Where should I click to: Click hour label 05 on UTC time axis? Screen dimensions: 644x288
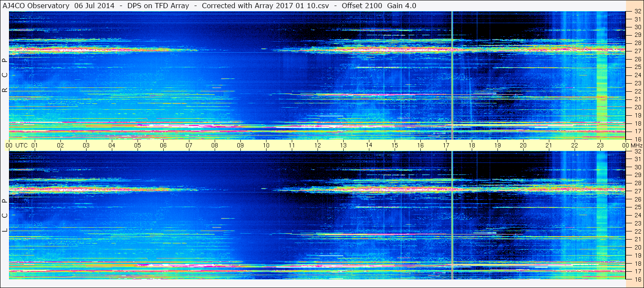click(x=138, y=145)
